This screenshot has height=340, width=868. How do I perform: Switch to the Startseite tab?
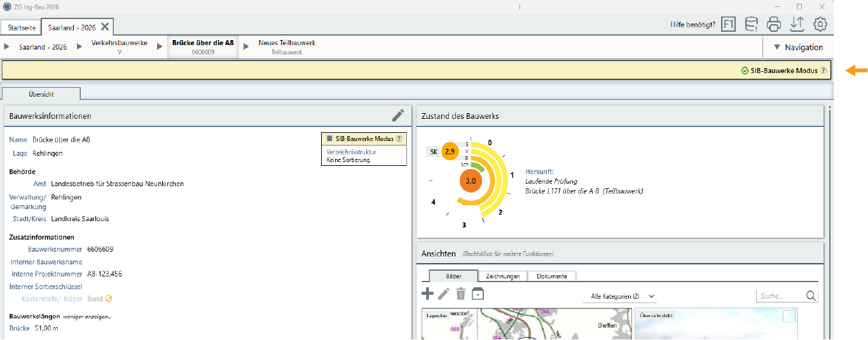(22, 27)
